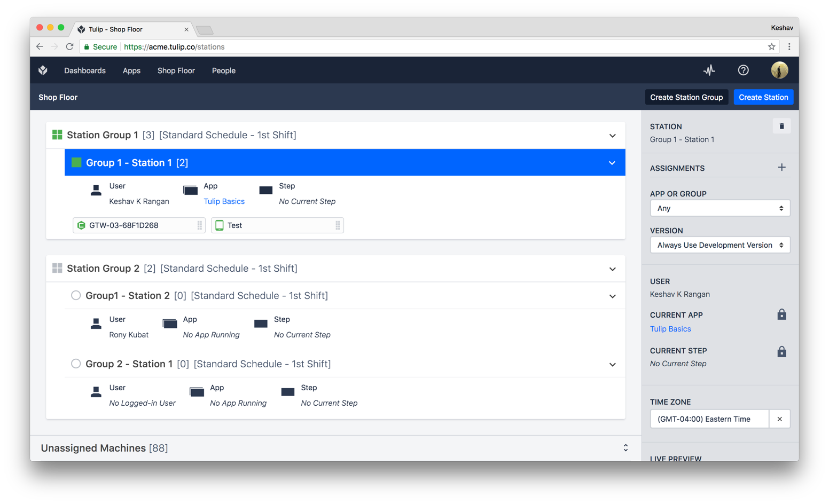829x504 pixels.
Task: Open the Chrome three-dot menu
Action: (x=789, y=47)
